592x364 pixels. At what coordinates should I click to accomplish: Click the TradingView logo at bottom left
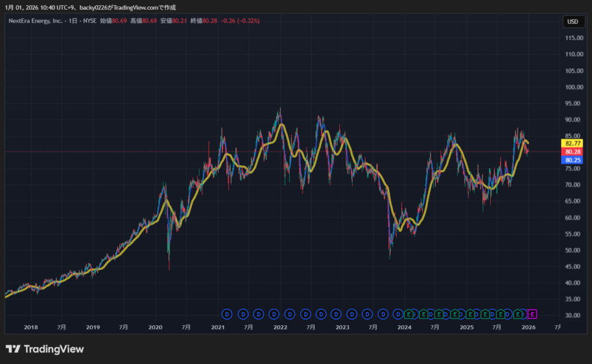pyautogui.click(x=45, y=349)
